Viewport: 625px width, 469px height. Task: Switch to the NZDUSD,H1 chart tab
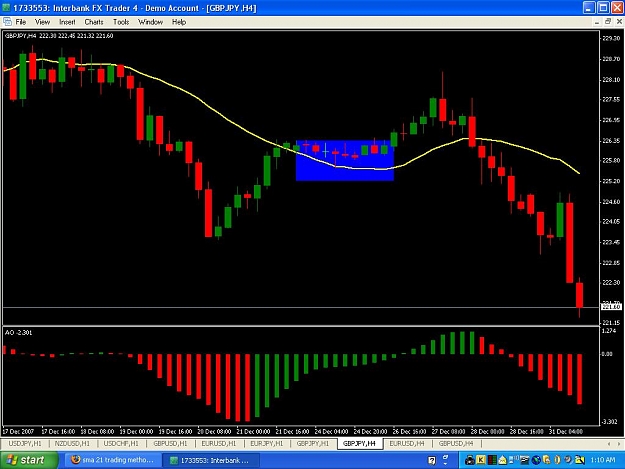pos(72,443)
